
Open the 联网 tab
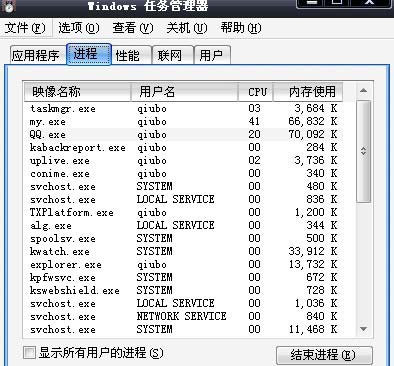[x=173, y=55]
